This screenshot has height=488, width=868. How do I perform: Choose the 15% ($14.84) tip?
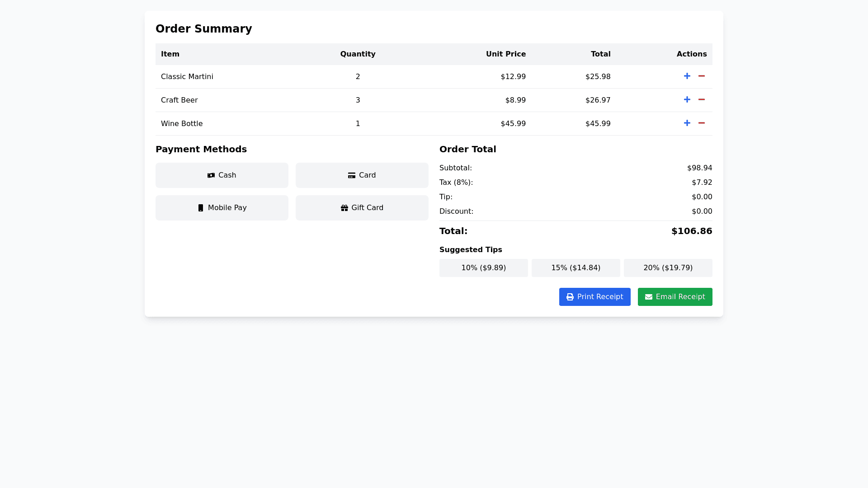click(576, 268)
